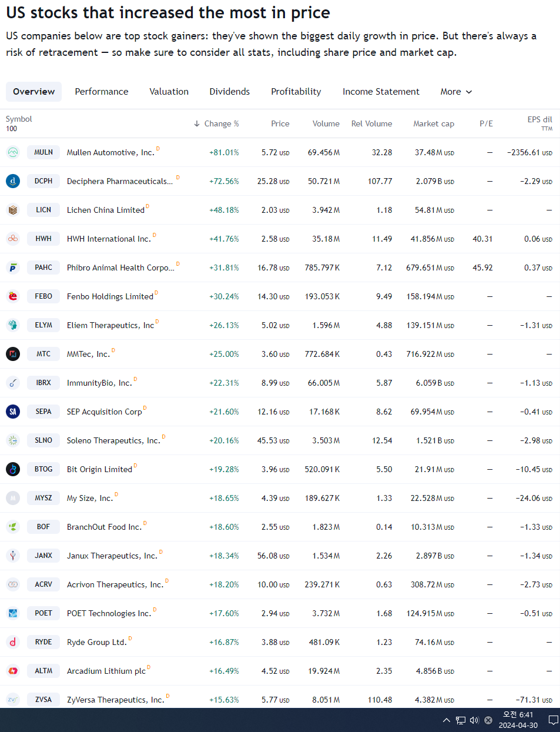The height and width of the screenshot is (732, 560).
Task: Click the JANX company logo icon
Action: pos(13,556)
